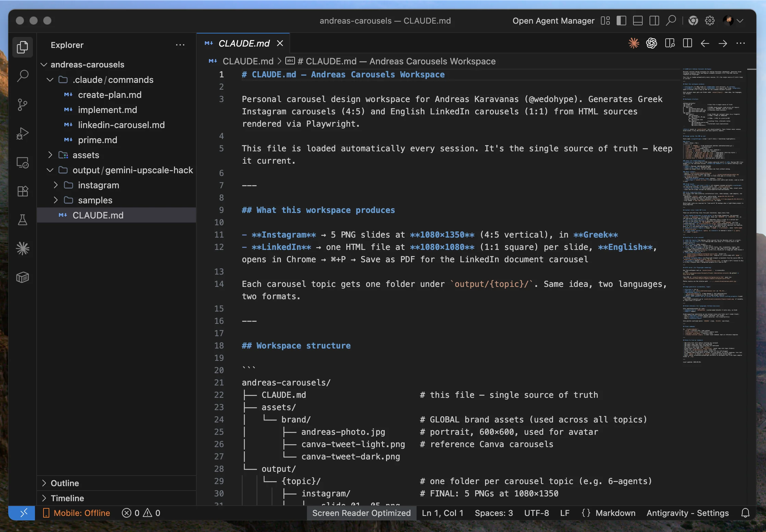Click the ChatGPT icon in editor toolbar
Image resolution: width=766 pixels, height=532 pixels.
652,43
